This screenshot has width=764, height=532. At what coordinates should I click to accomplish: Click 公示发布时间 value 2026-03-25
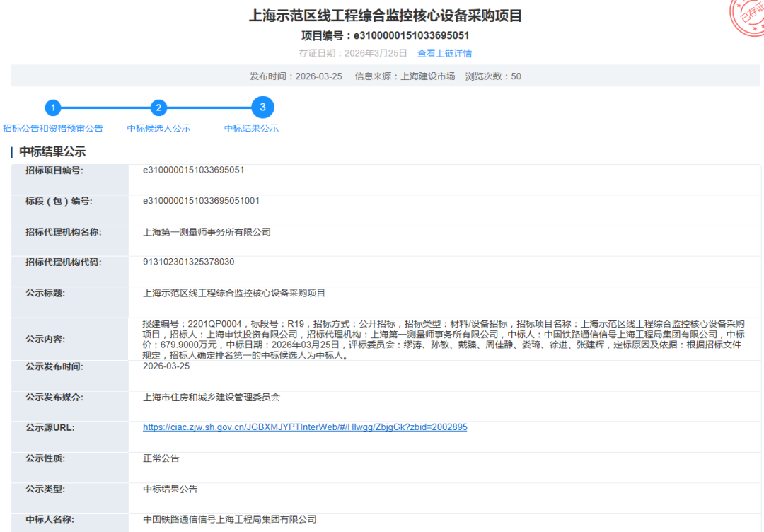pos(166,366)
